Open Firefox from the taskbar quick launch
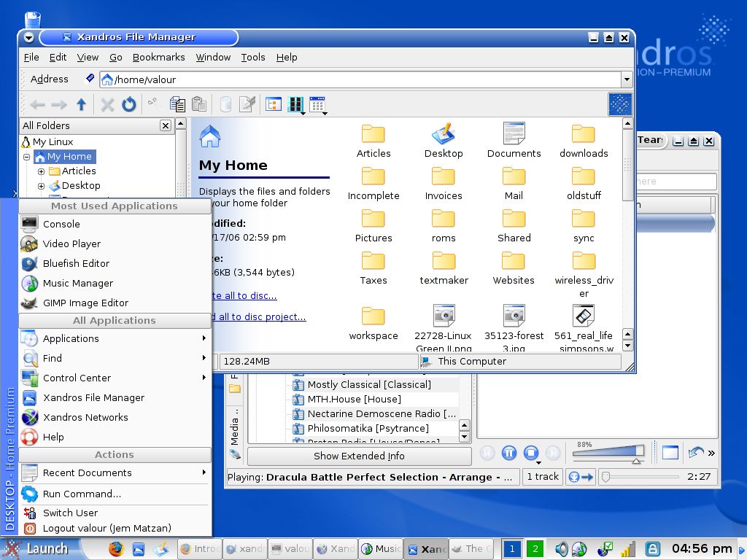 point(116,549)
